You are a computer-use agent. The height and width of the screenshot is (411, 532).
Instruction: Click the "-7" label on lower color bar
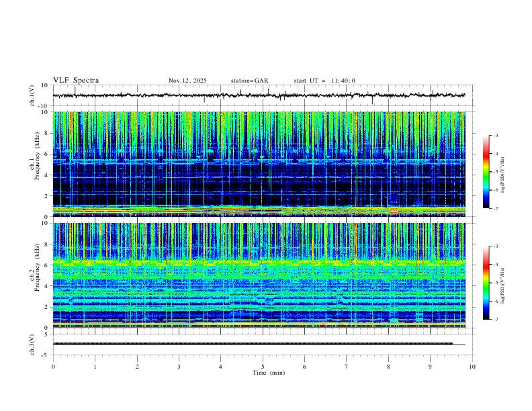[495, 319]
